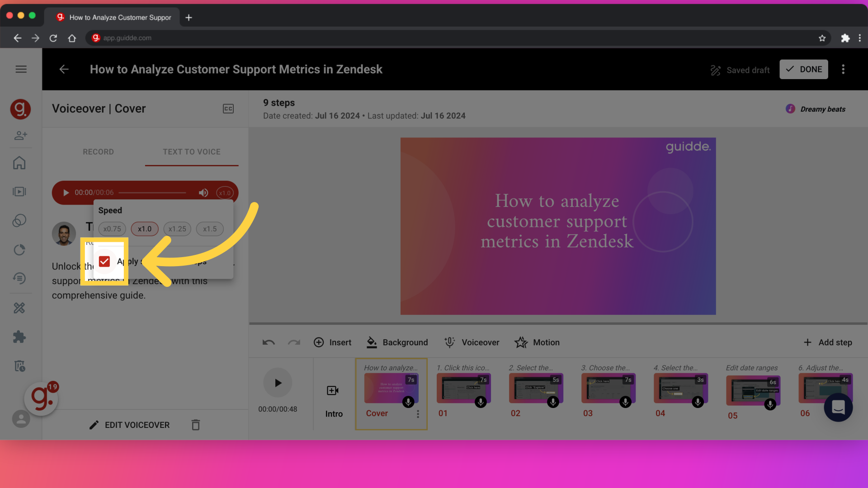Play the voiceover audio preview

tap(66, 193)
